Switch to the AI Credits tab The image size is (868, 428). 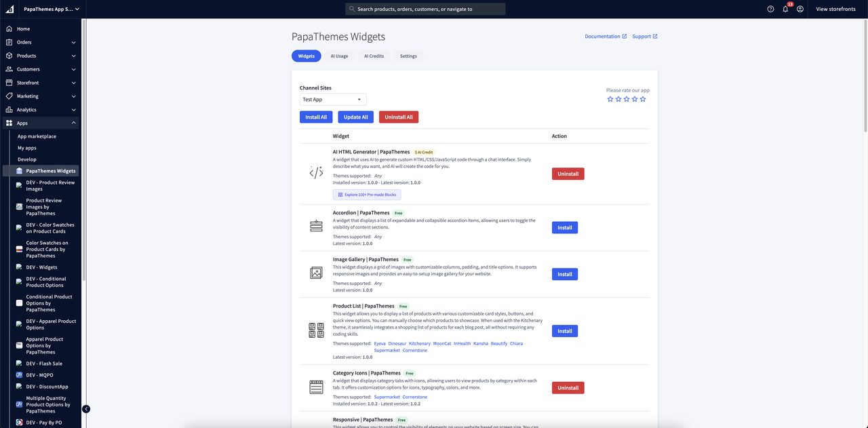(374, 56)
